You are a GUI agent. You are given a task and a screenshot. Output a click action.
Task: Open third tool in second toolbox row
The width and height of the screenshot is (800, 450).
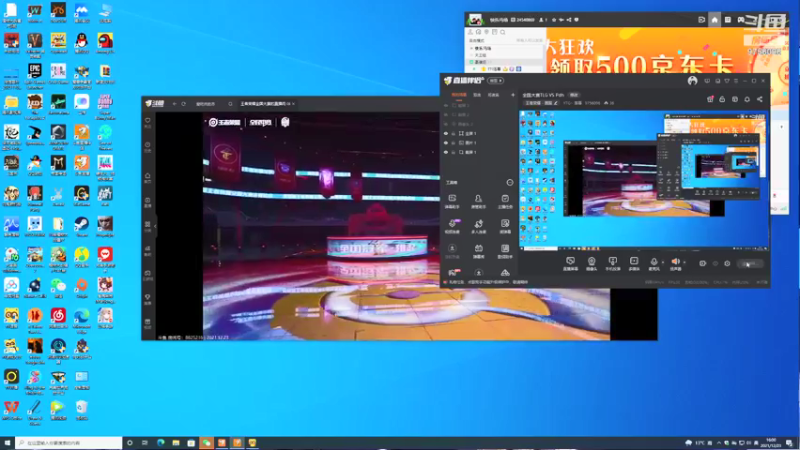click(505, 226)
